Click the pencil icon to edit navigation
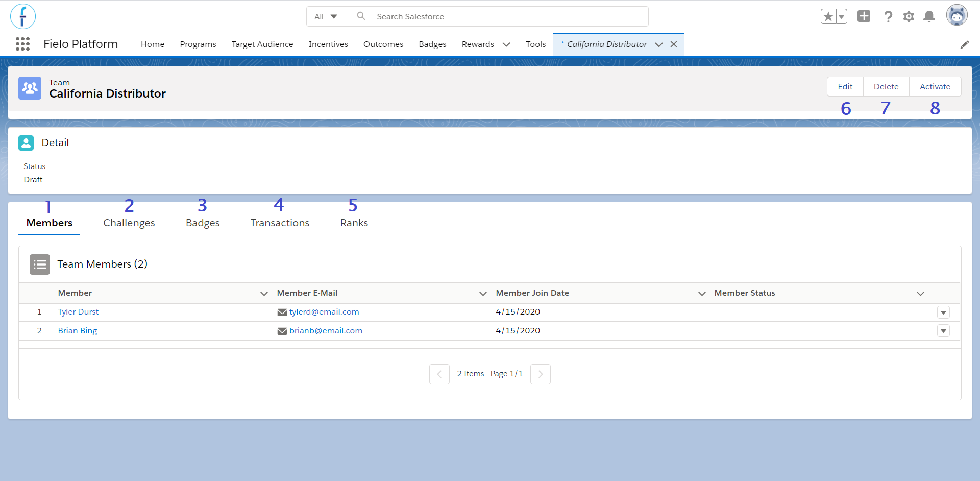The image size is (980, 481). click(x=964, y=44)
